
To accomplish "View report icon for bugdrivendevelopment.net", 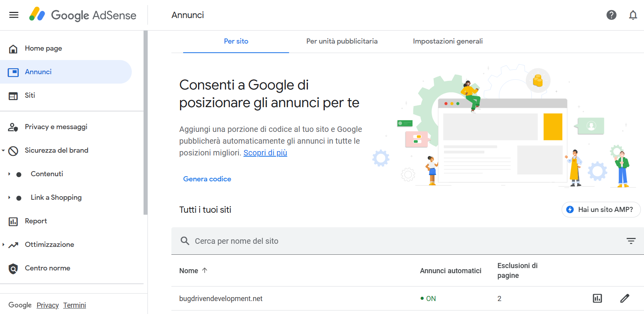I will point(597,298).
